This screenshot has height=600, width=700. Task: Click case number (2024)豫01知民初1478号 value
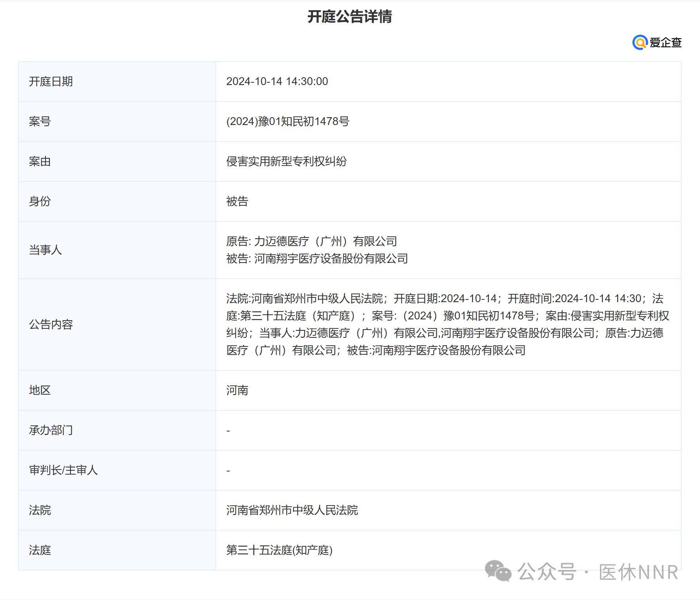288,121
